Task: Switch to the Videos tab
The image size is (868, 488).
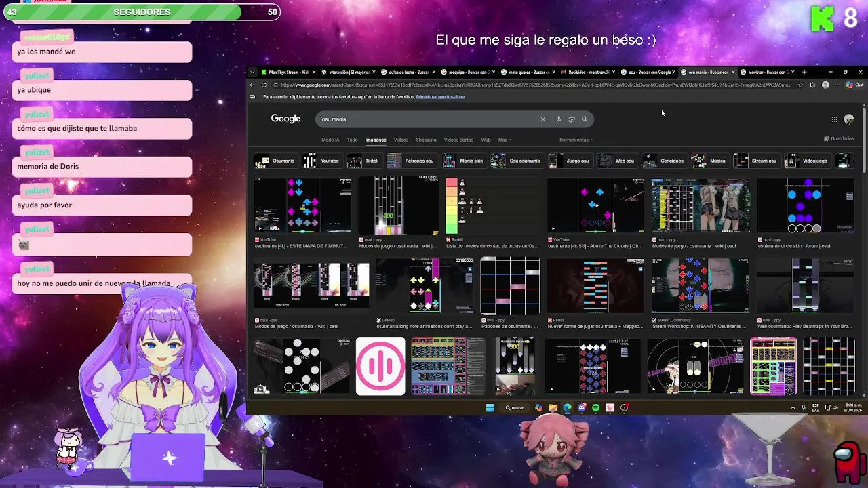Action: (x=401, y=140)
